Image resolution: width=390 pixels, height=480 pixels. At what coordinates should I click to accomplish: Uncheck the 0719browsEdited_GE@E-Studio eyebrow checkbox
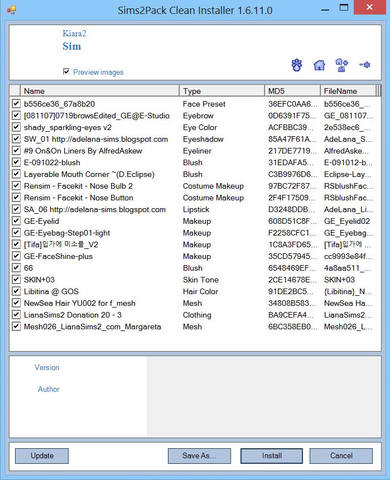tap(16, 115)
